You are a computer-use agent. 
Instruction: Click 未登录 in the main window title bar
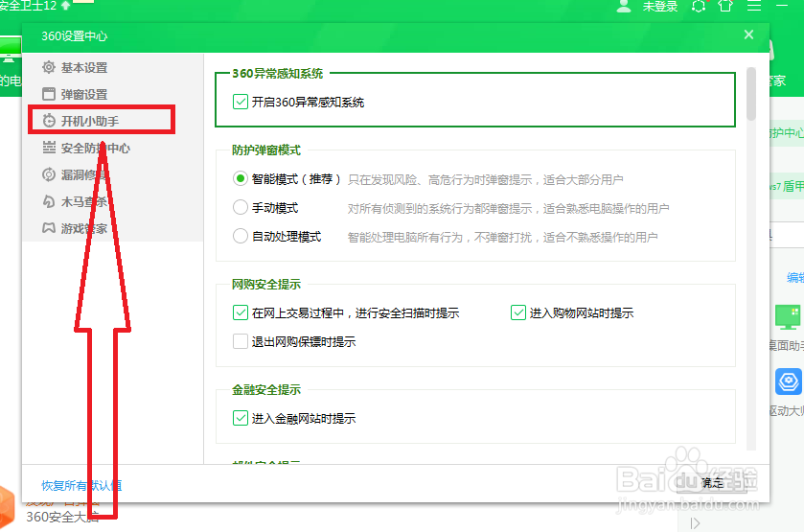point(660,6)
